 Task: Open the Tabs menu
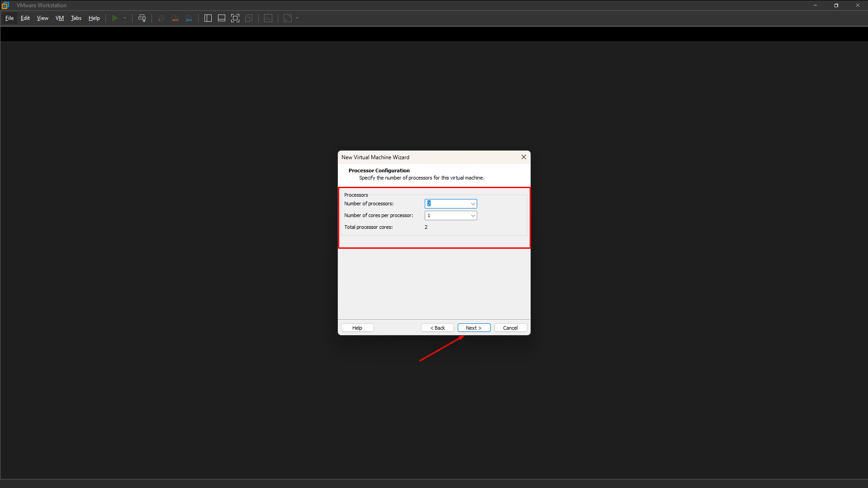(x=76, y=18)
